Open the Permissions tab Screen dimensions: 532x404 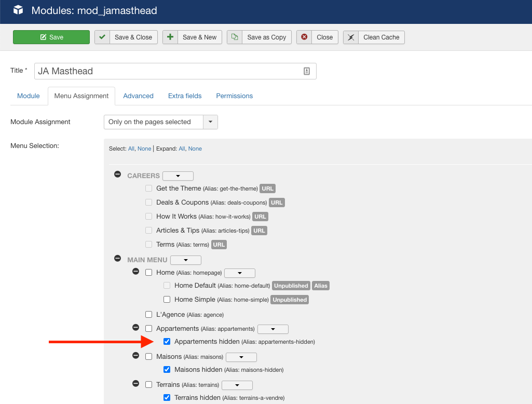click(x=234, y=96)
